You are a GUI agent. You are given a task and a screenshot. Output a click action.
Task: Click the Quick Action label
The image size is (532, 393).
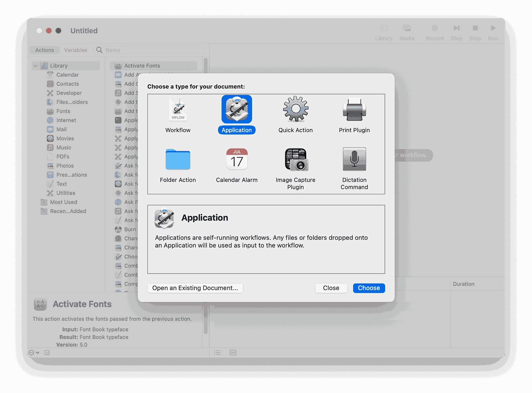pyautogui.click(x=295, y=130)
